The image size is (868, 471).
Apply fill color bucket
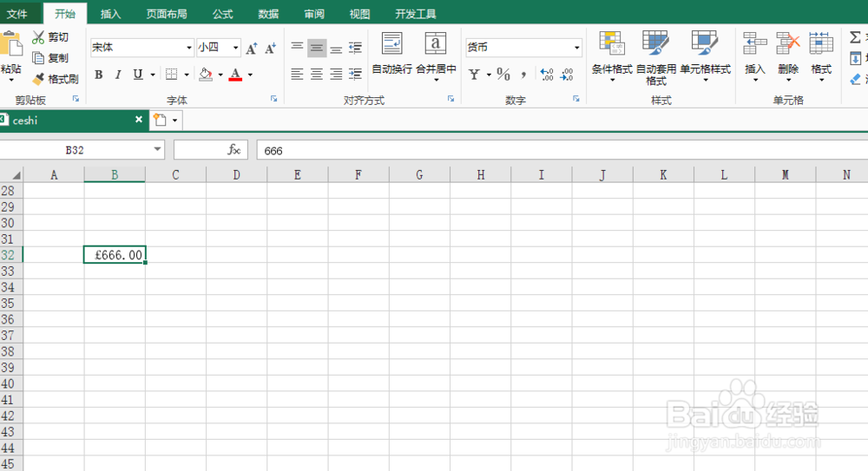(x=206, y=75)
